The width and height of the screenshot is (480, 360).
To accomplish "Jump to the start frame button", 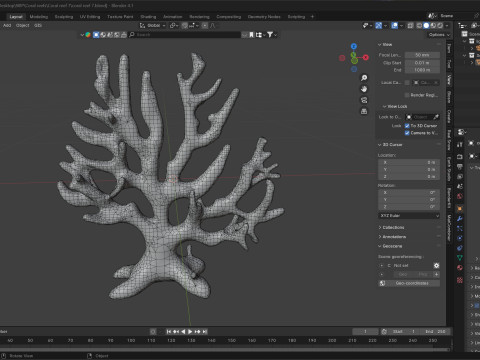I will click(169, 332).
